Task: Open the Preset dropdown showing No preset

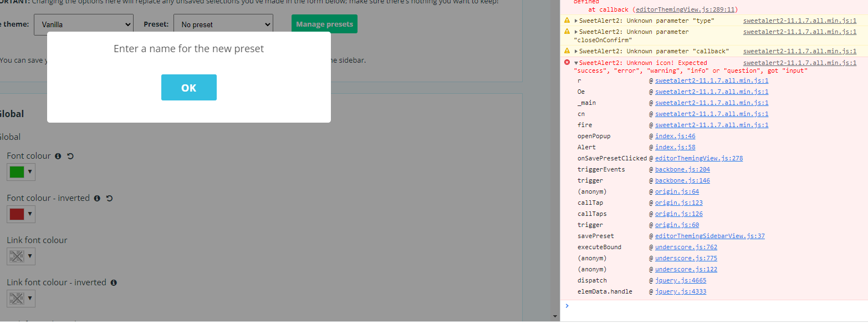Action: coord(223,24)
